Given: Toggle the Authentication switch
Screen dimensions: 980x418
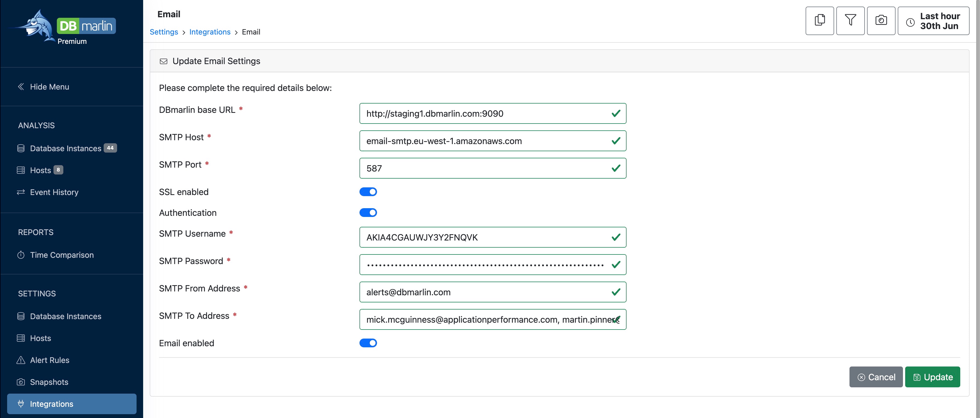Looking at the screenshot, I should point(368,213).
